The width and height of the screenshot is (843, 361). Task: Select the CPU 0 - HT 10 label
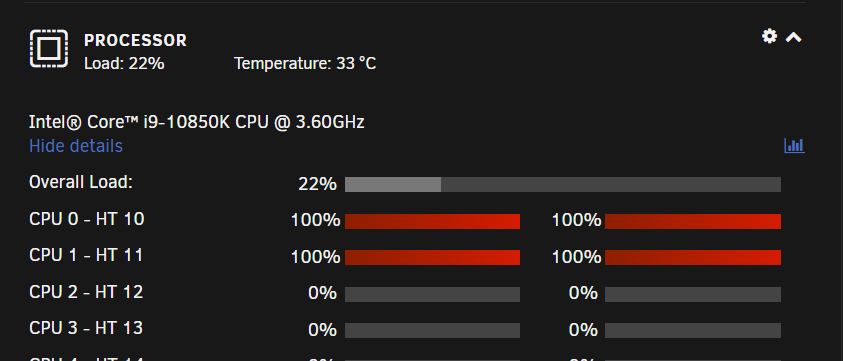point(87,219)
